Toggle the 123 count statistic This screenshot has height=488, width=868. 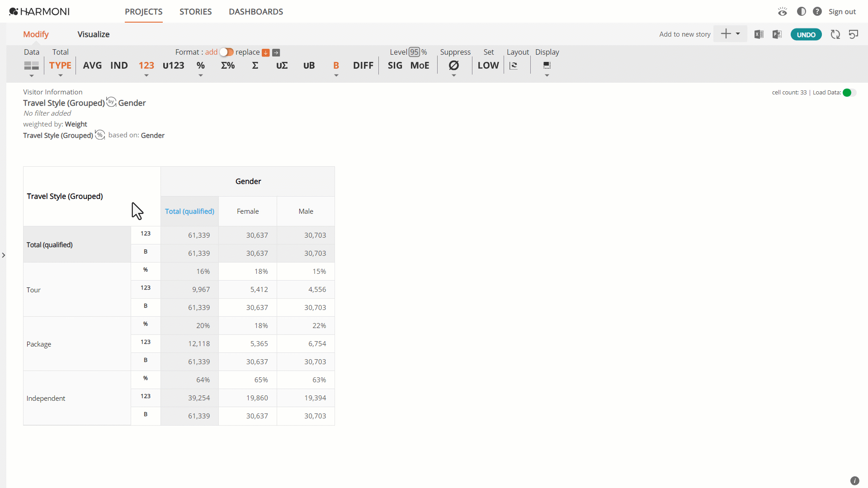[x=146, y=66]
